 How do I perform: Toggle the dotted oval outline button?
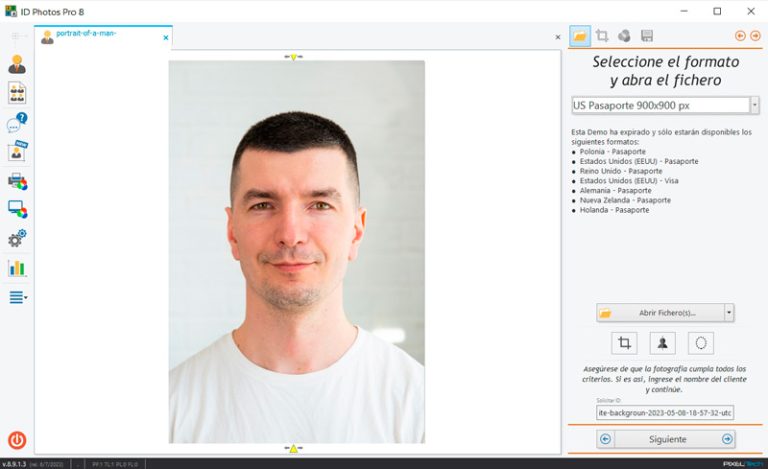(701, 343)
